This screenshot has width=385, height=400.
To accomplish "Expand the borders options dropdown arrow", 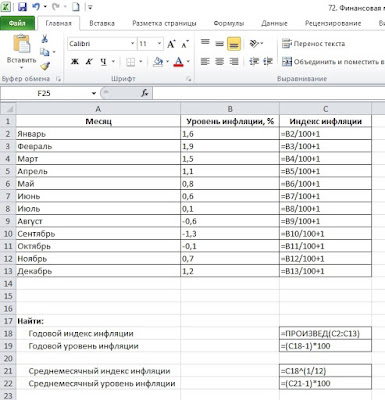I will click(x=140, y=62).
